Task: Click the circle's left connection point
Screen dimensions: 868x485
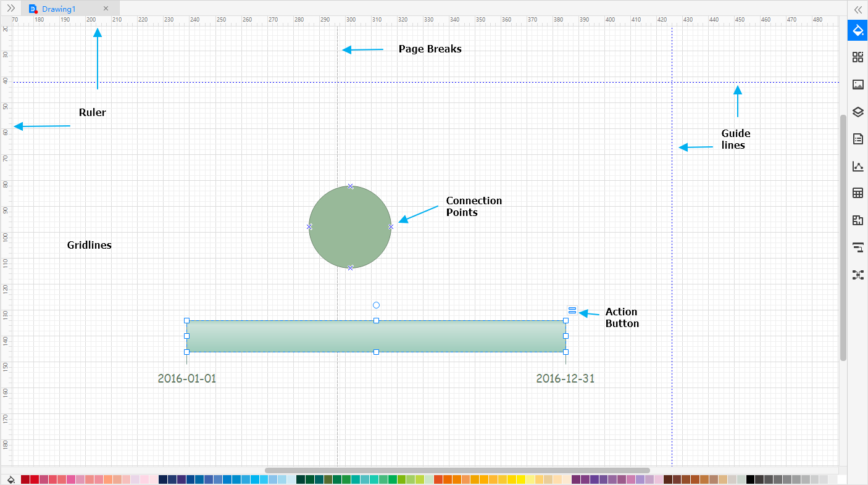Action: [x=309, y=227]
